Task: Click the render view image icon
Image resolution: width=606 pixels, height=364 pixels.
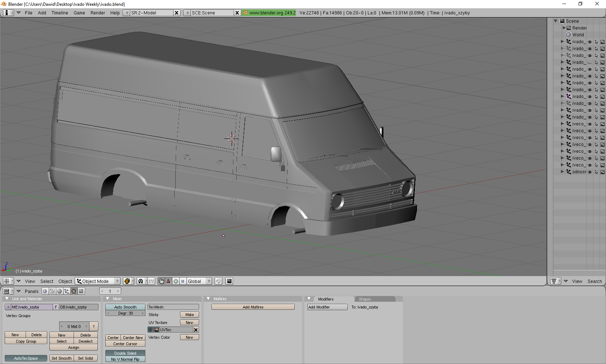Action: [x=229, y=281]
